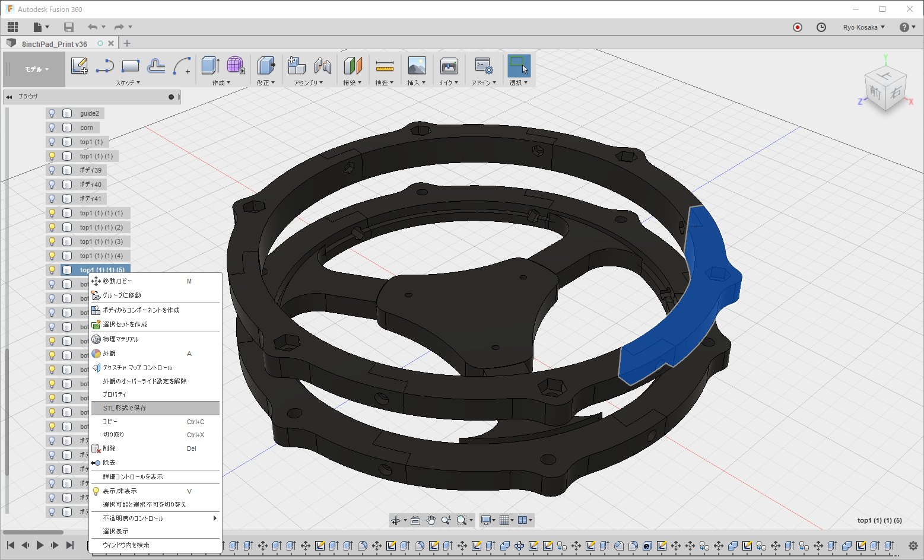
Task: Open the job status clock icon
Action: (x=821, y=27)
